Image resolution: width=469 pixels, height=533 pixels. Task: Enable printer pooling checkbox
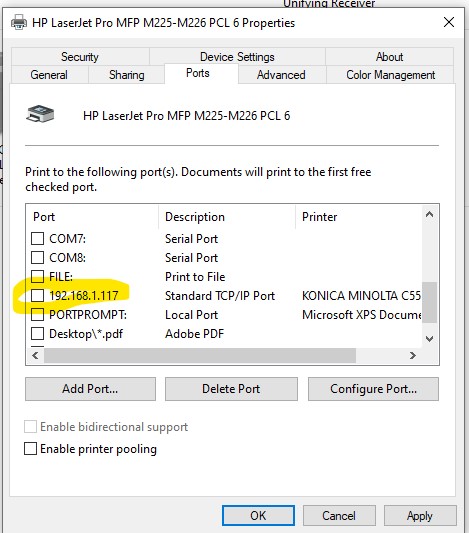pos(31,448)
